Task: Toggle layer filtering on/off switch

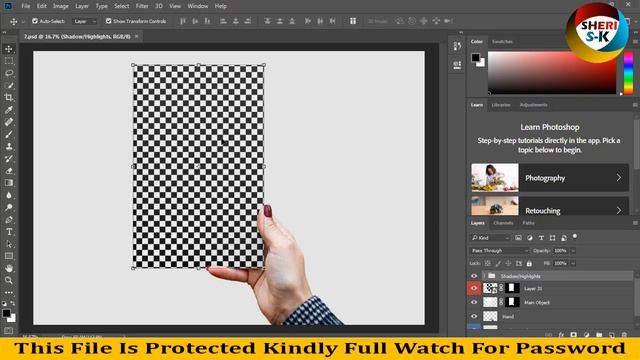Action: tap(575, 236)
